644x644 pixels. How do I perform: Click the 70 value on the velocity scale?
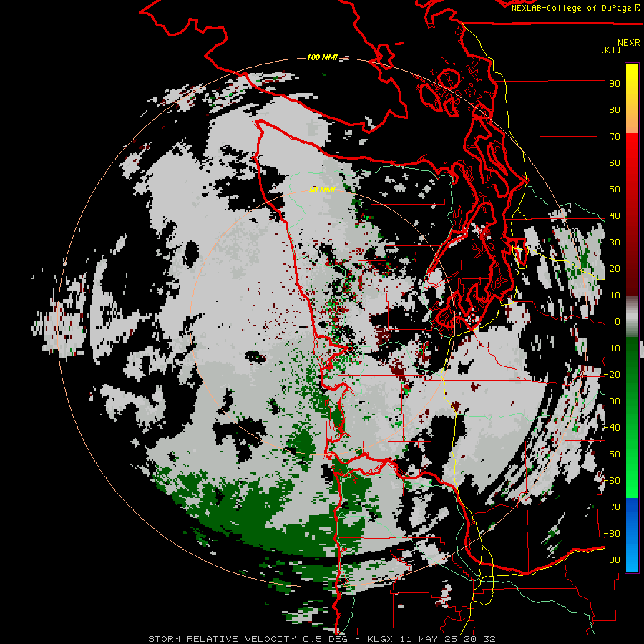pos(615,137)
